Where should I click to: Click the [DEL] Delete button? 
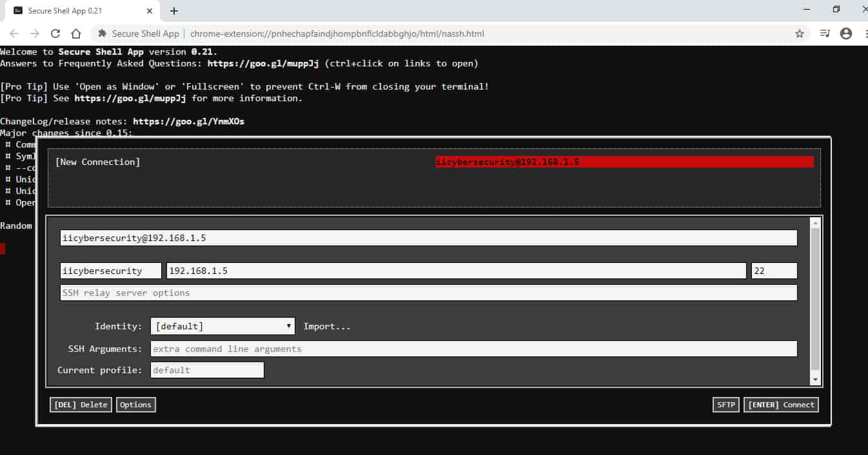click(81, 405)
